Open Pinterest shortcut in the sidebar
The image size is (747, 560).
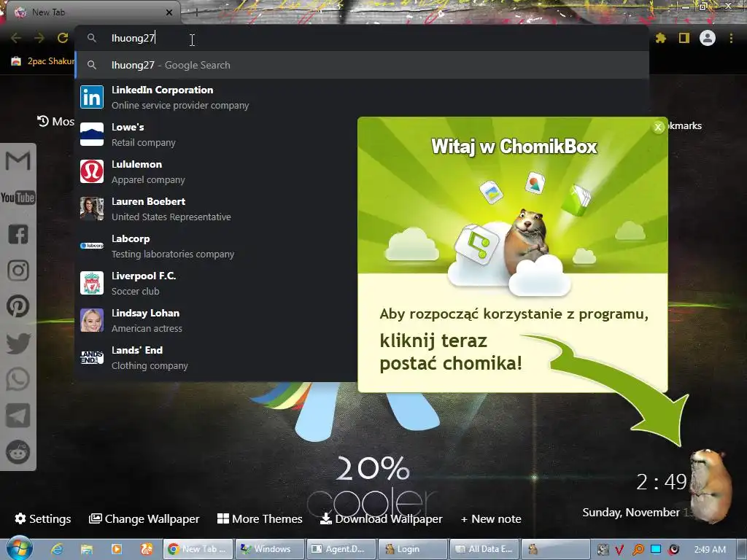[18, 306]
